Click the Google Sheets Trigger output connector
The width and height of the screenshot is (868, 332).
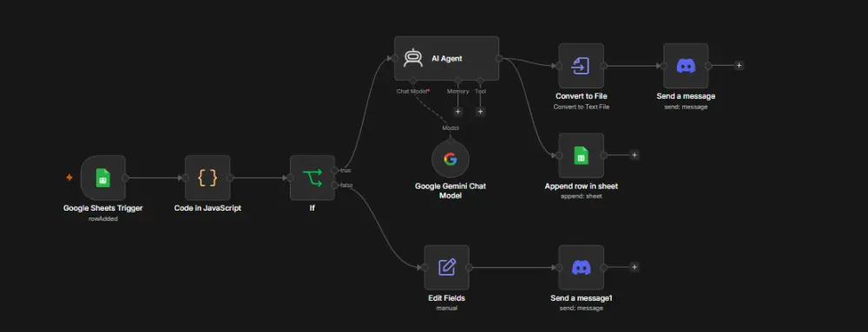[126, 178]
